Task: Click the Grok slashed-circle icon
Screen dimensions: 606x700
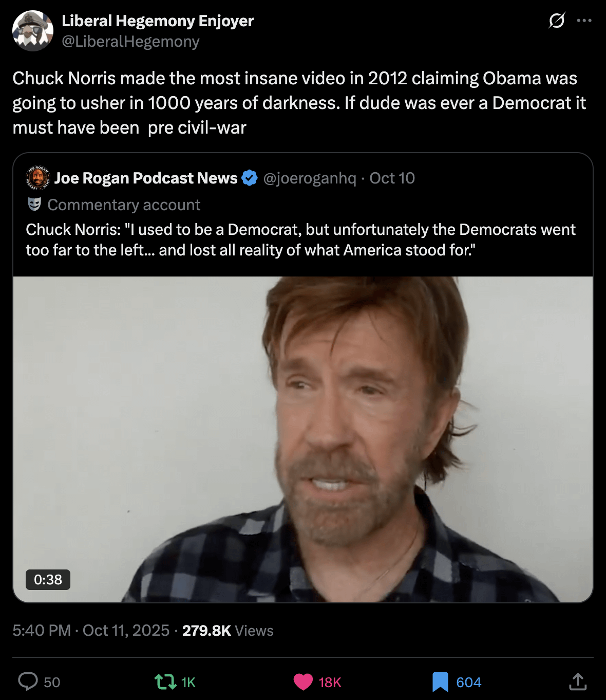Action: (x=557, y=21)
